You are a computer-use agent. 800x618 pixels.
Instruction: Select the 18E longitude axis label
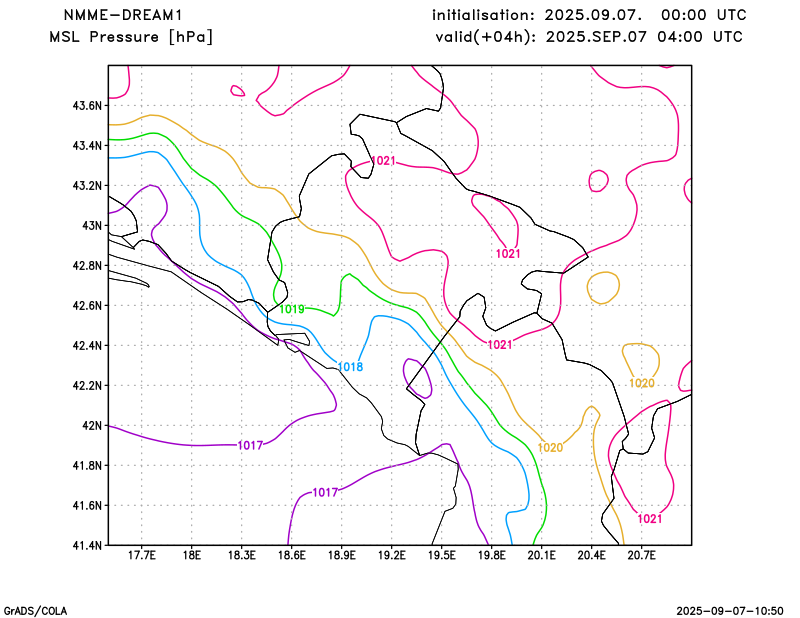192,555
